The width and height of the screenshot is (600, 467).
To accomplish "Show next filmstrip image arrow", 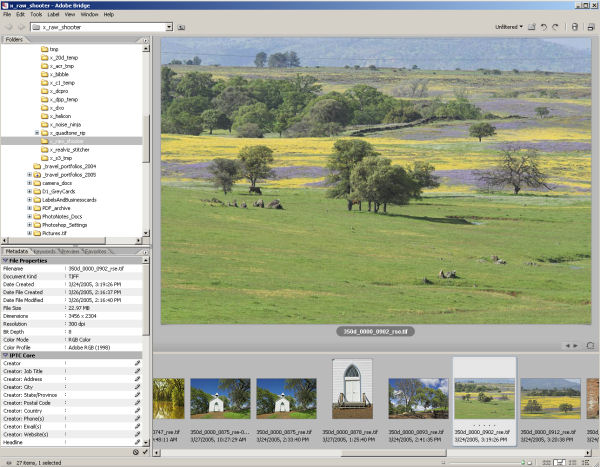I will pos(575,346).
